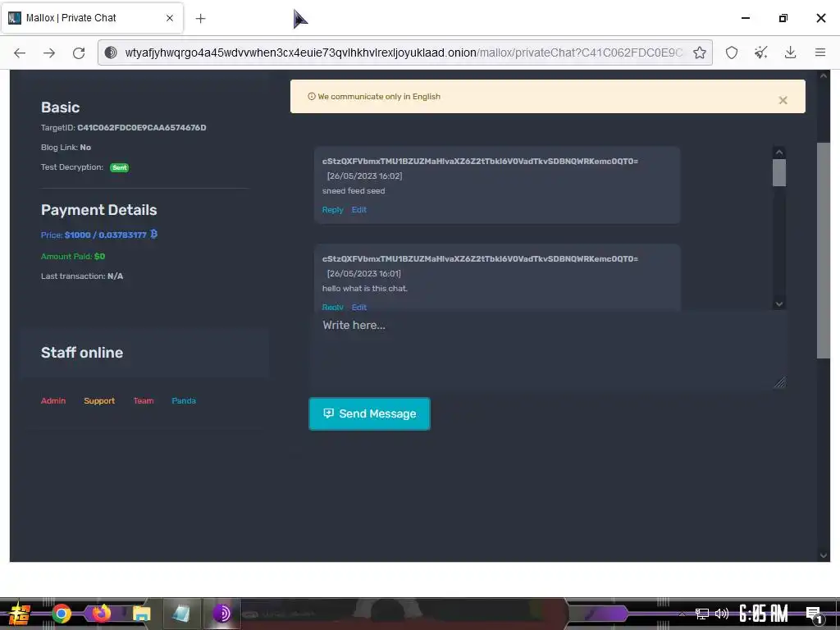Viewport: 840px width, 630px height.
Task: Open the network icon in system tray
Action: (702, 614)
